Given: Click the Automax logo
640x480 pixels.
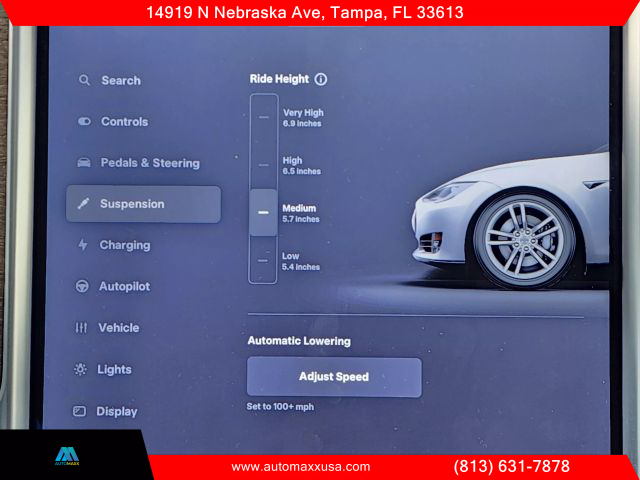Looking at the screenshot, I should 67,455.
